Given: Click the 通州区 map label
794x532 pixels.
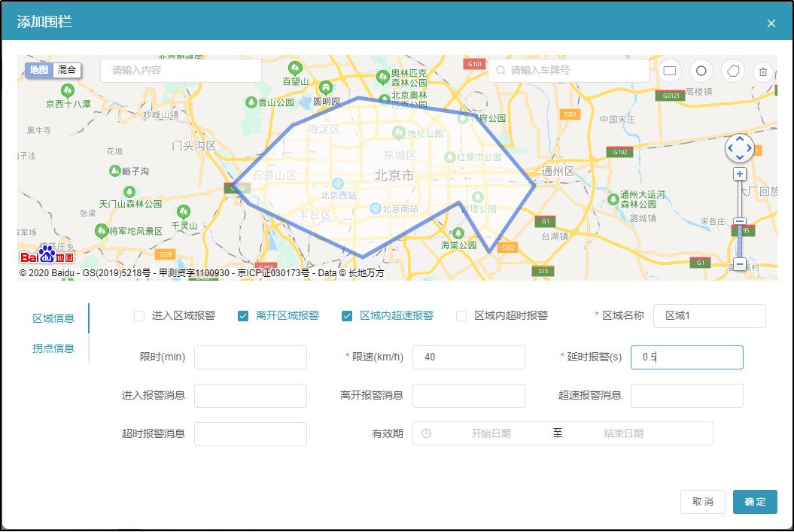Looking at the screenshot, I should point(558,171).
